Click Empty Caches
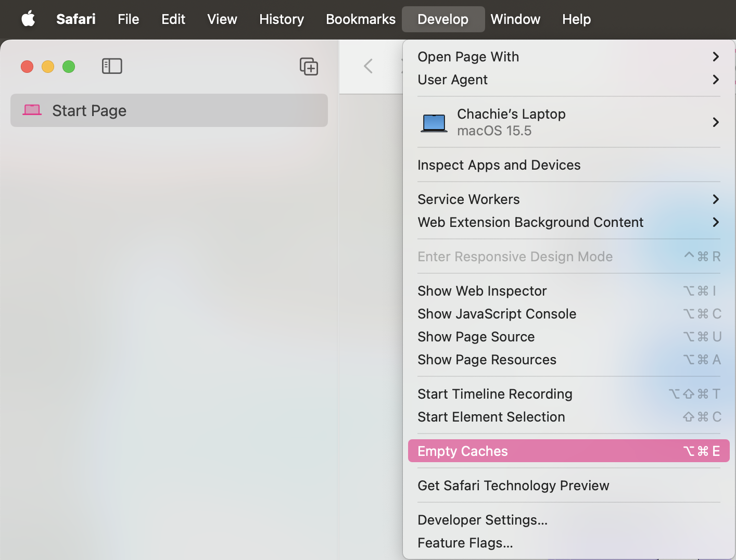 (569, 451)
